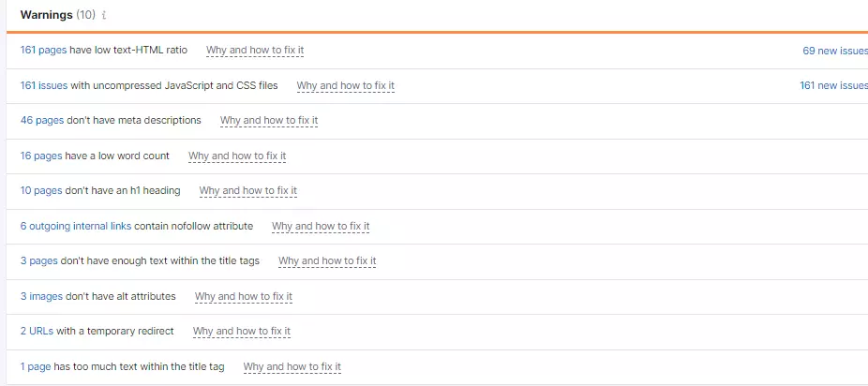The image size is (868, 386).
Task: Open the 2 URLs temporary redirect link
Action: [x=37, y=331]
